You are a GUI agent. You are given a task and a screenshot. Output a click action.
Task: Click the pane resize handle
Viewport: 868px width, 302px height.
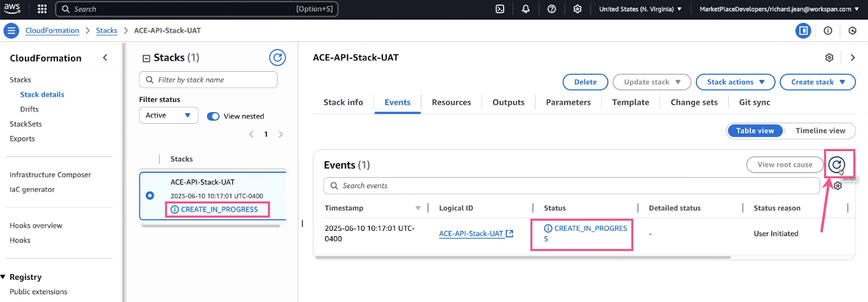(302, 223)
